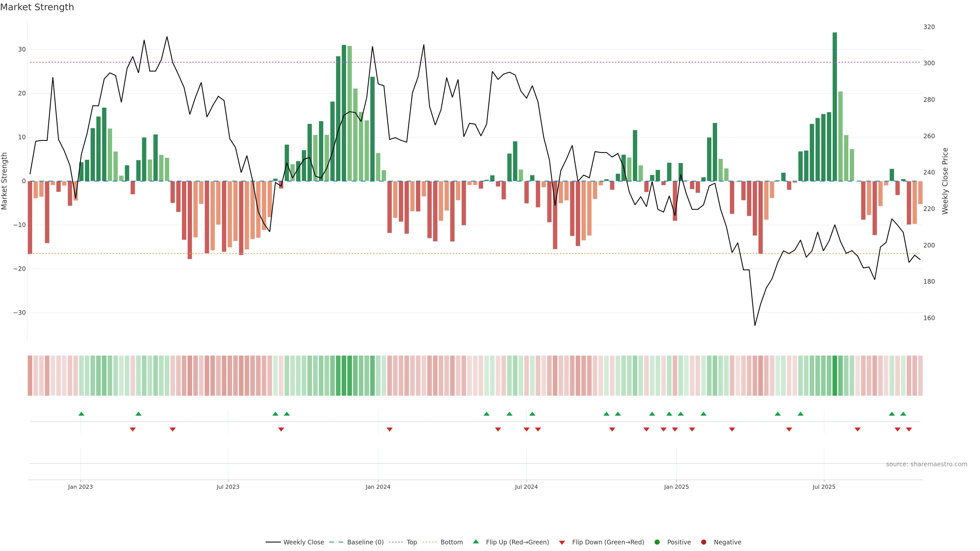Image resolution: width=980 pixels, height=551 pixels.
Task: Click the dark red Negative legend circle
Action: 704,542
